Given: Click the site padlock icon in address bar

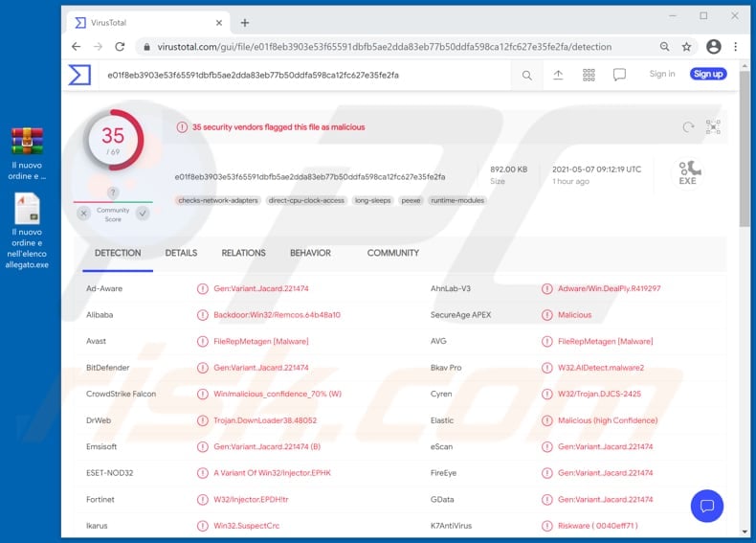Looking at the screenshot, I should (146, 47).
